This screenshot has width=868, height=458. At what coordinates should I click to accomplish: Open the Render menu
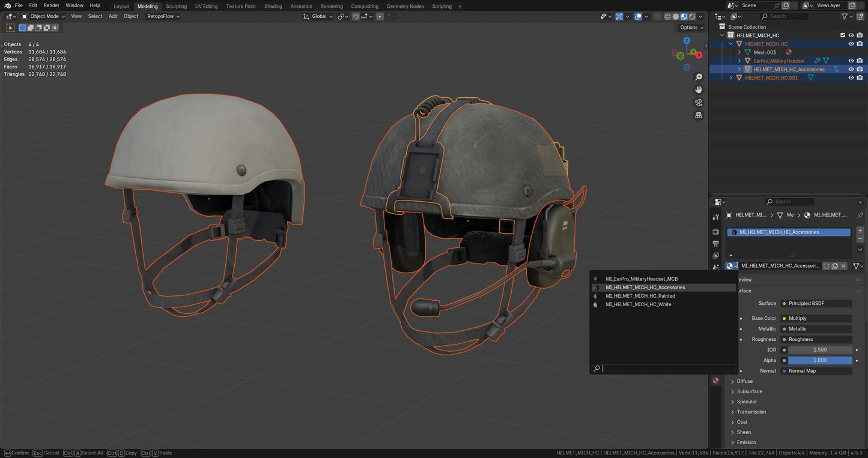click(51, 5)
